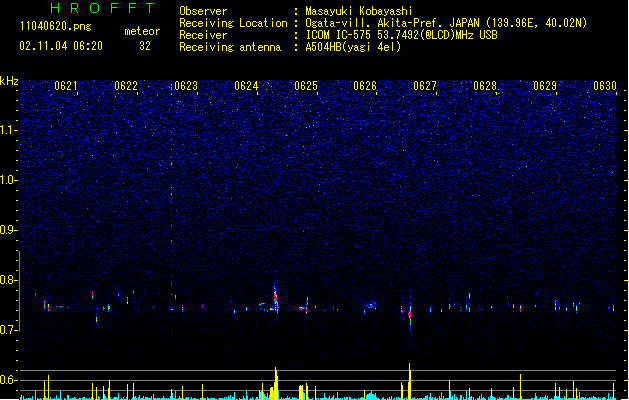Click the HROFFT title text
This screenshot has height=400, width=629.
coord(103,8)
